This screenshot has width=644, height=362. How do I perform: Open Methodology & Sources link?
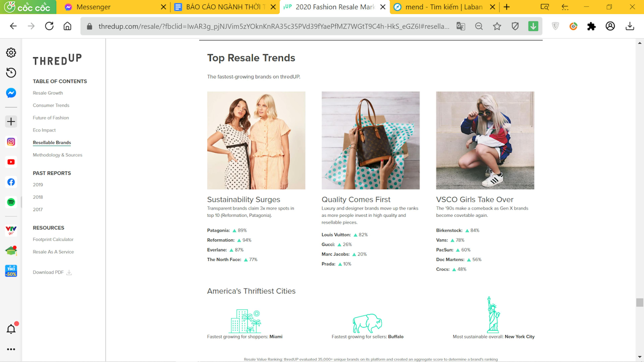58,155
